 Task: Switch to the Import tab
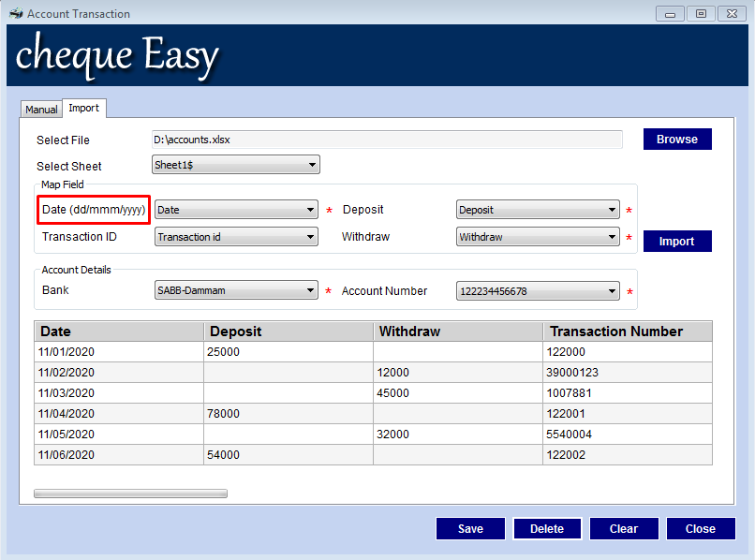pyautogui.click(x=83, y=108)
